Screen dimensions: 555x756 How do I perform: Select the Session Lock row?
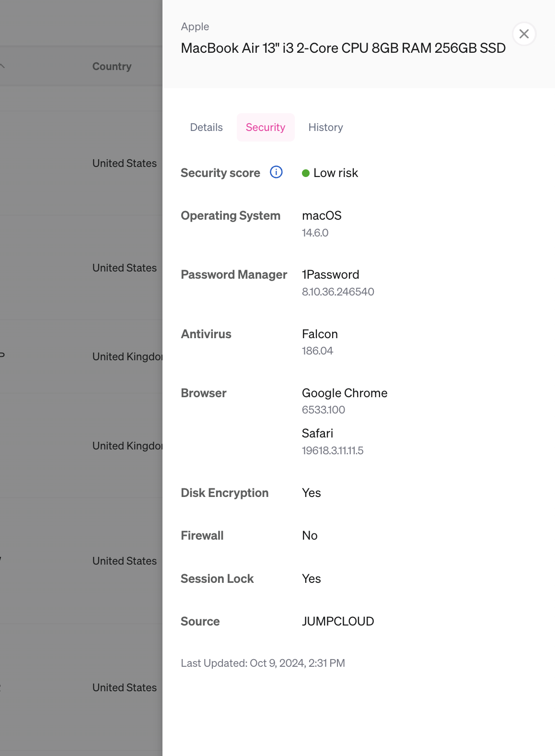[217, 579]
